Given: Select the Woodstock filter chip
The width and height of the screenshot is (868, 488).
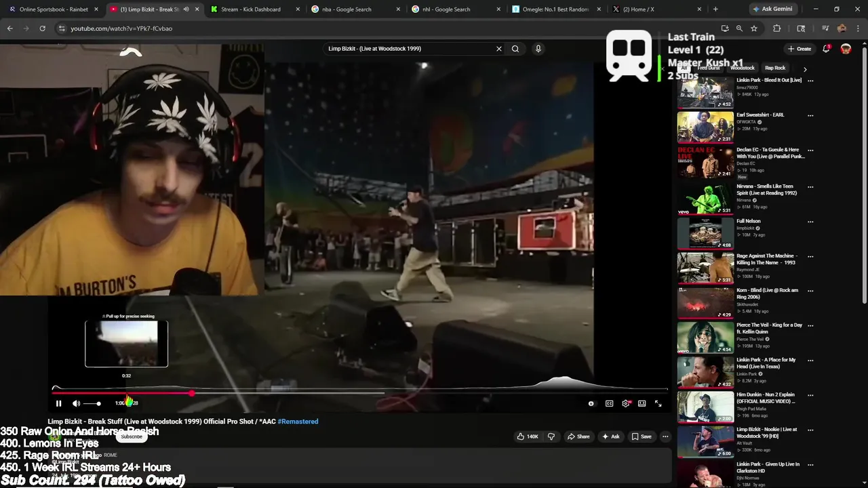Looking at the screenshot, I should pos(742,68).
